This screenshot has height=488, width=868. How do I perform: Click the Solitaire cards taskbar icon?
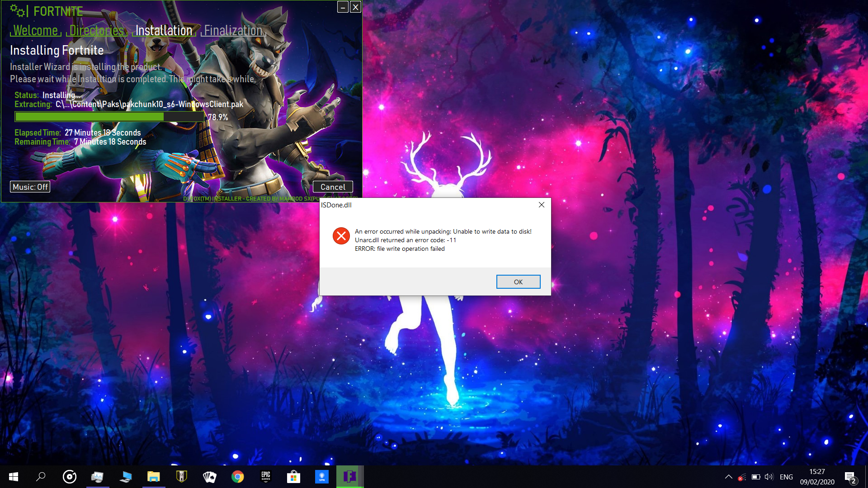[210, 477]
